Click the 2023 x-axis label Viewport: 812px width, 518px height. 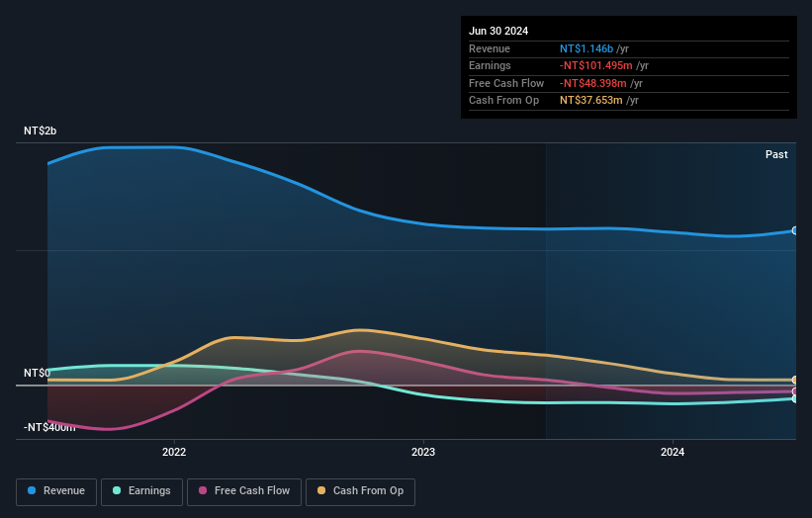tap(423, 452)
